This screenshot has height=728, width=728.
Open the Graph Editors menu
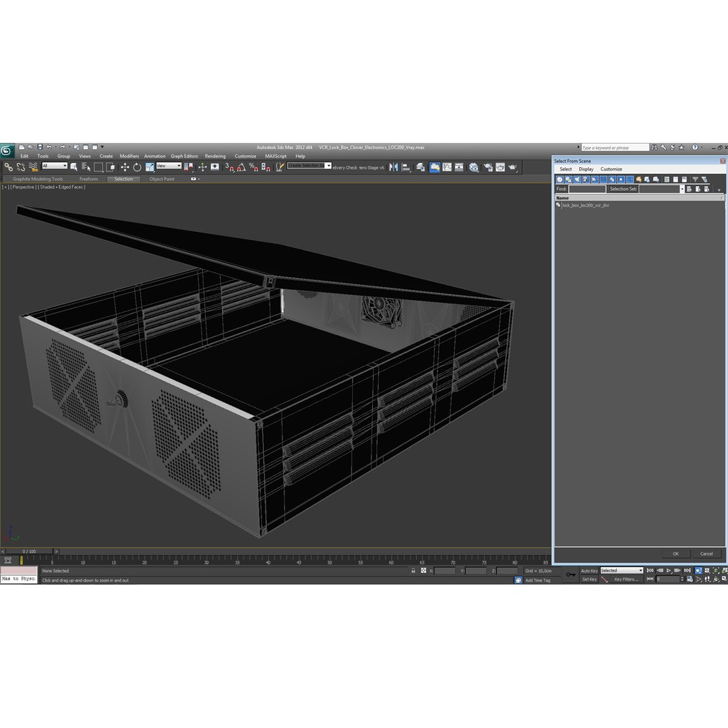[x=184, y=156]
